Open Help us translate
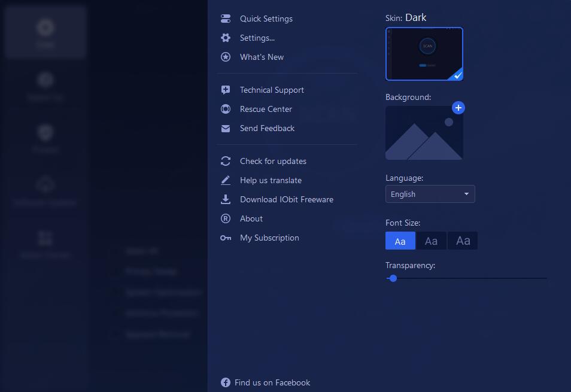The height and width of the screenshot is (392, 571). coord(271,180)
